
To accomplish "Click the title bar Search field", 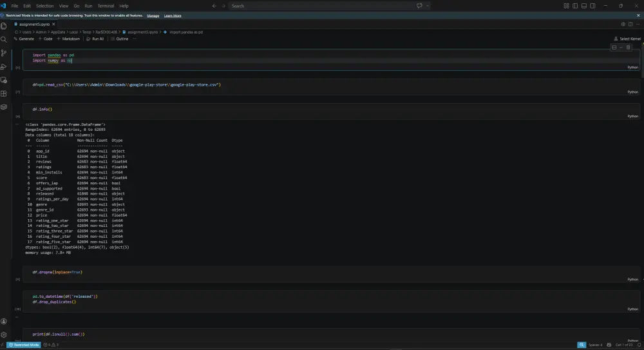I will [x=320, y=6].
